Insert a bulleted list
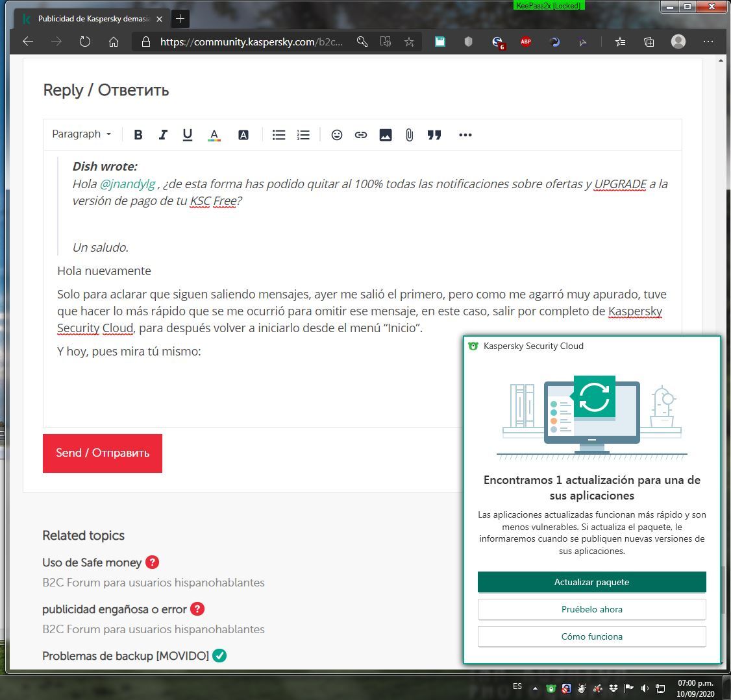 click(279, 134)
